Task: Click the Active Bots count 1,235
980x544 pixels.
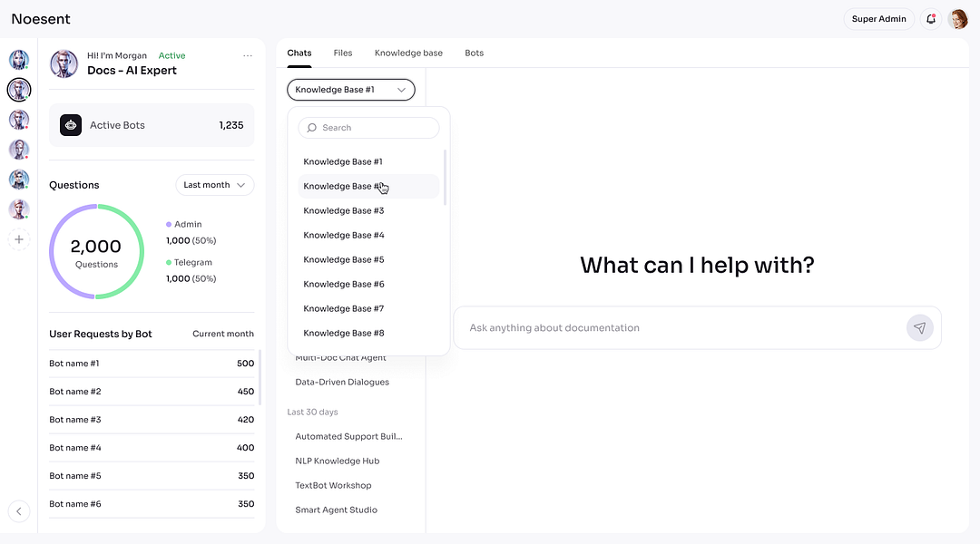Action: tap(231, 125)
